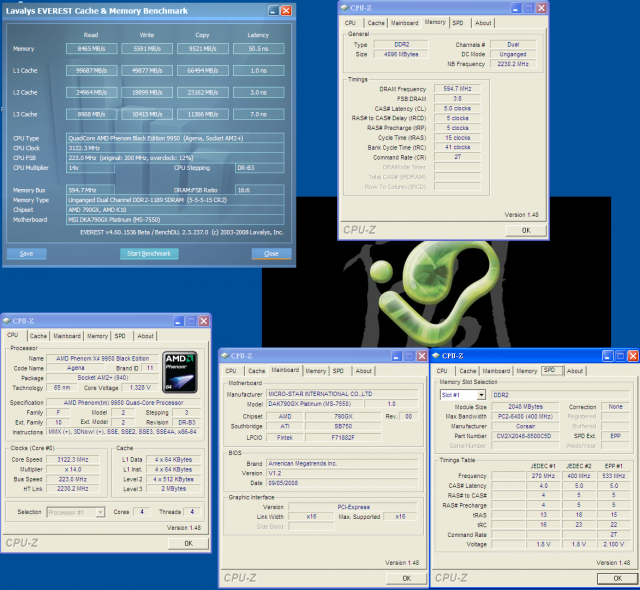The height and width of the screenshot is (590, 640).
Task: Click OK in the CPU-Z Memory window
Action: [x=526, y=231]
